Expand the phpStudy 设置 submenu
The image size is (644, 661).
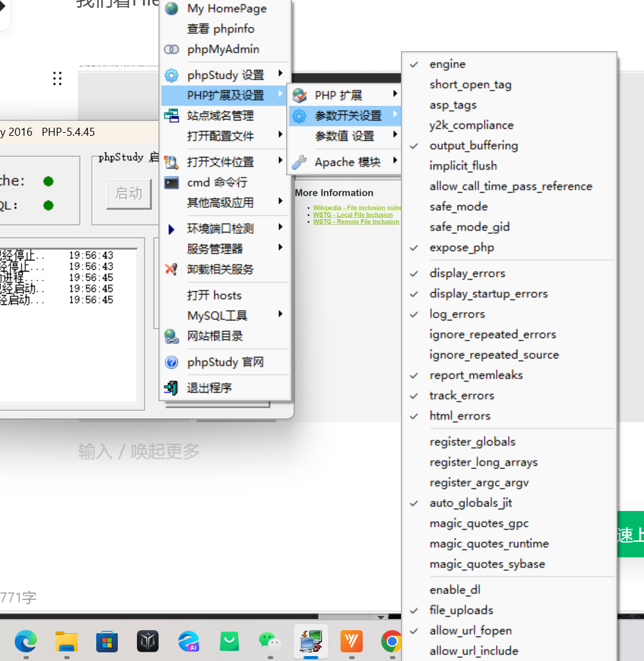[x=280, y=73]
